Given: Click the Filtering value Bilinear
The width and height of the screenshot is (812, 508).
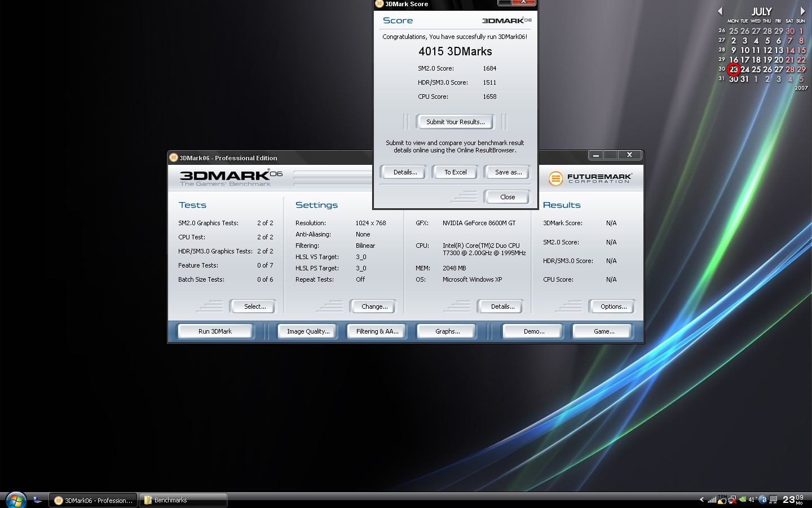Looking at the screenshot, I should tap(365, 246).
